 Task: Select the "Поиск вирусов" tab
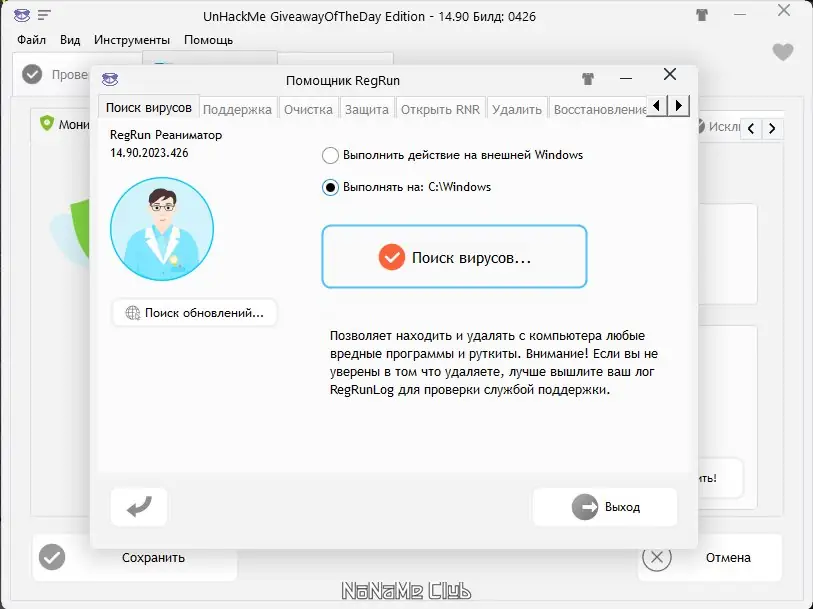tap(149, 108)
